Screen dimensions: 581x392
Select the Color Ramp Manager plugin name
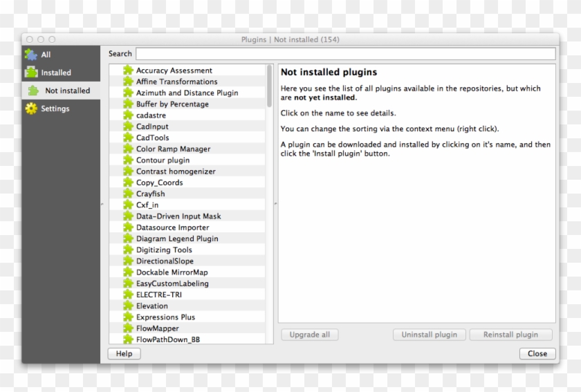coord(174,149)
